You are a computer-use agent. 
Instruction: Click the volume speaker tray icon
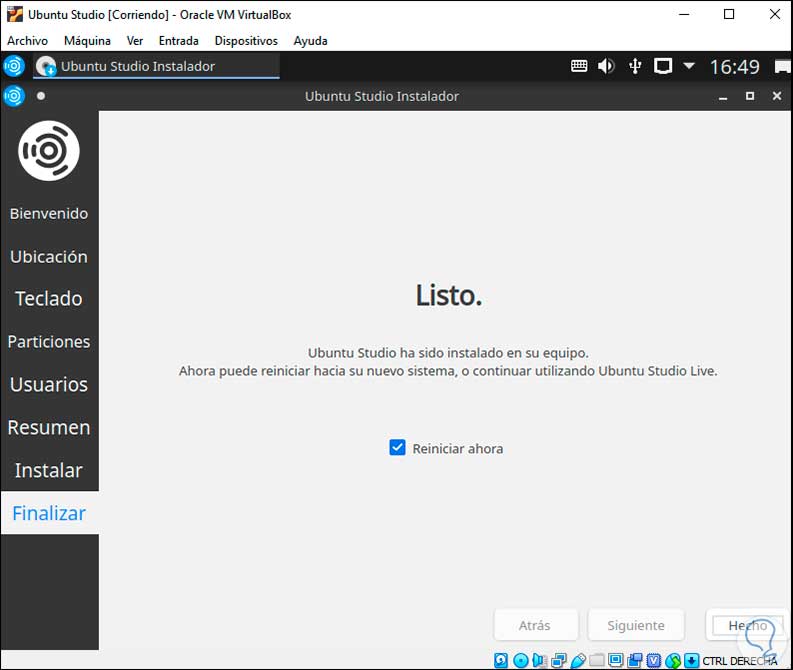click(606, 66)
